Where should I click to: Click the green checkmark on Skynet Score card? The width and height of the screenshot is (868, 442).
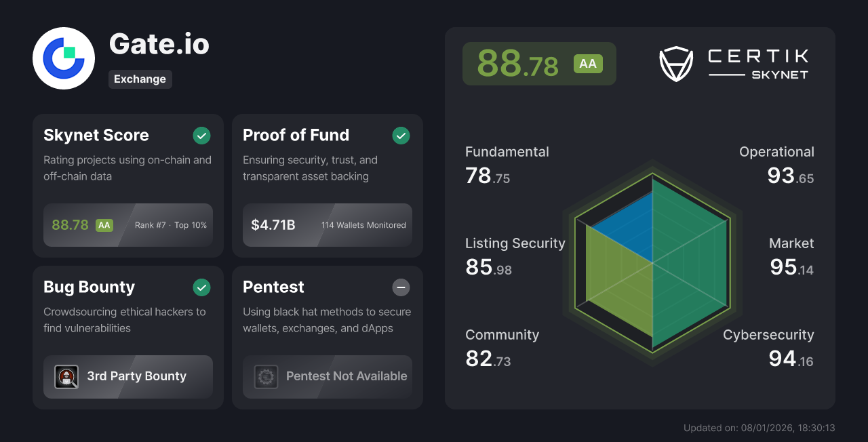(x=201, y=136)
